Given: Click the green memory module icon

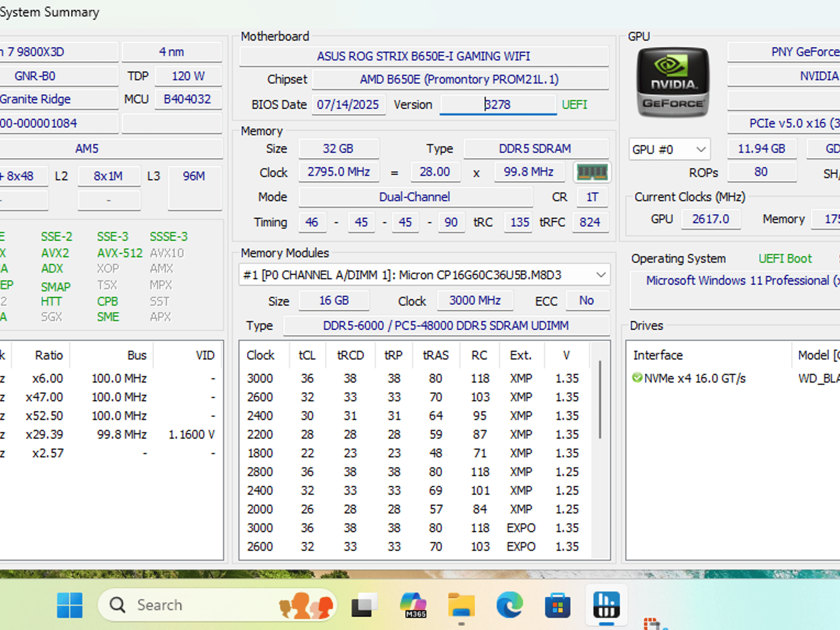Looking at the screenshot, I should [592, 172].
